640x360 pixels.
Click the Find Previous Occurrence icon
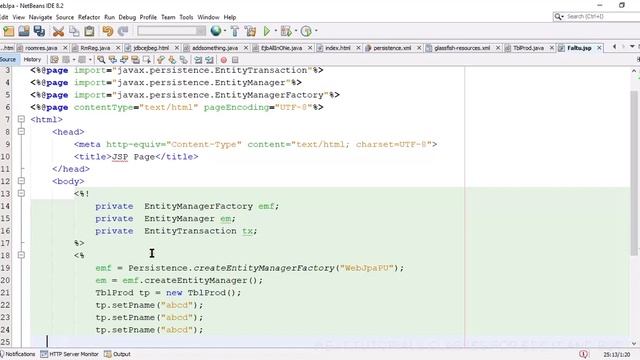point(112,60)
